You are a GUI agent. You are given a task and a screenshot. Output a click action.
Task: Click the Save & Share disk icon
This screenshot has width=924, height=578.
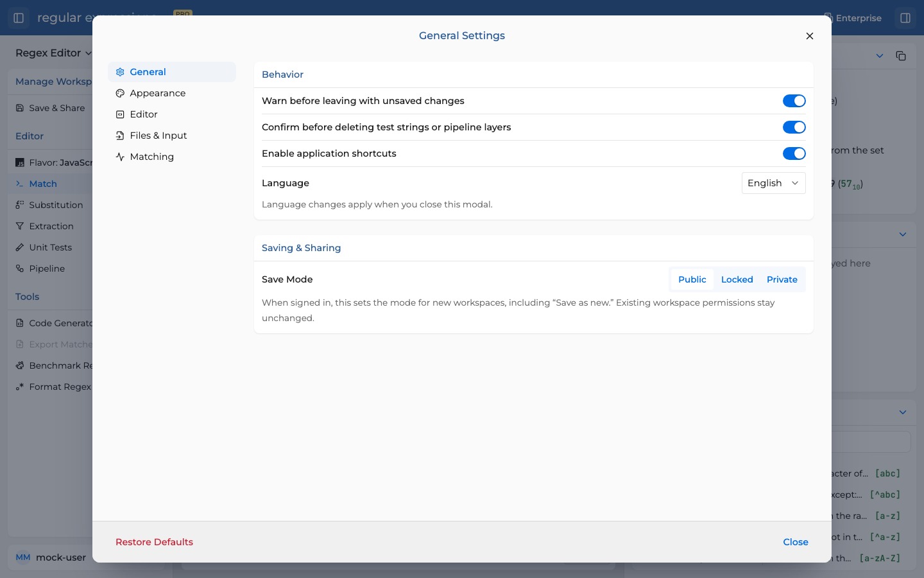point(20,108)
